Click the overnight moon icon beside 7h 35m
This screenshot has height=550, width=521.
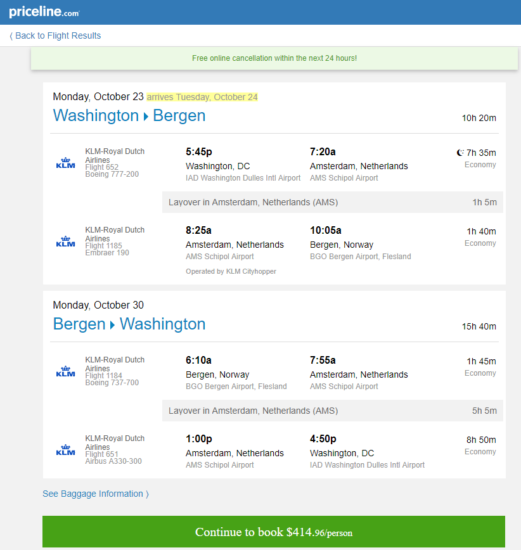tap(460, 153)
